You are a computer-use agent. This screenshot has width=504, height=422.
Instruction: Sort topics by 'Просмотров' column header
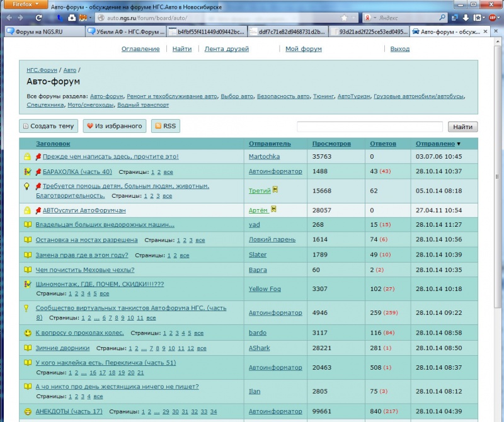coord(331,144)
